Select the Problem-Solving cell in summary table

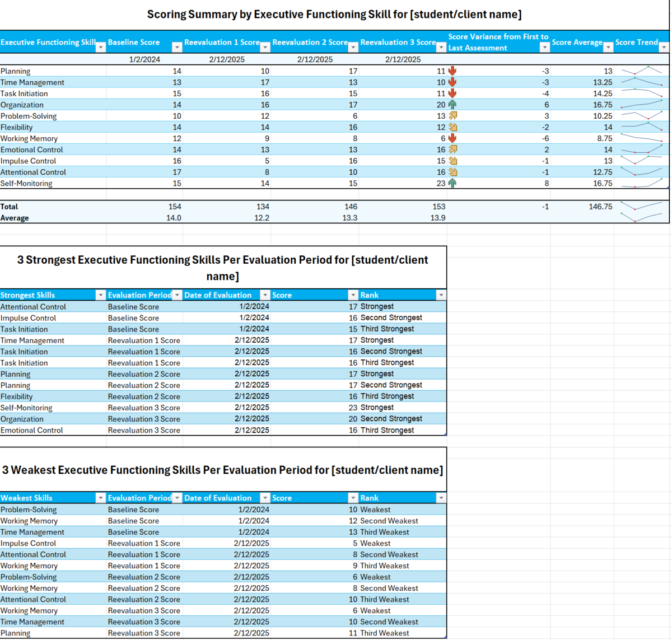pos(53,116)
